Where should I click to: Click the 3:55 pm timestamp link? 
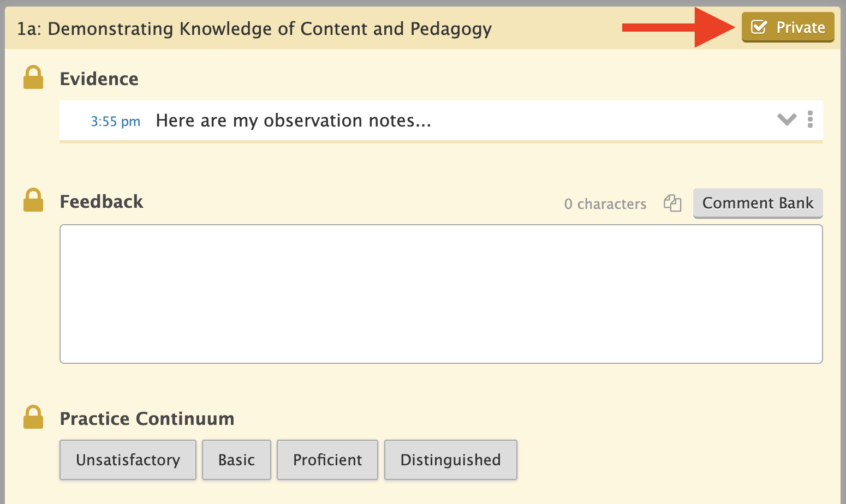pos(115,121)
